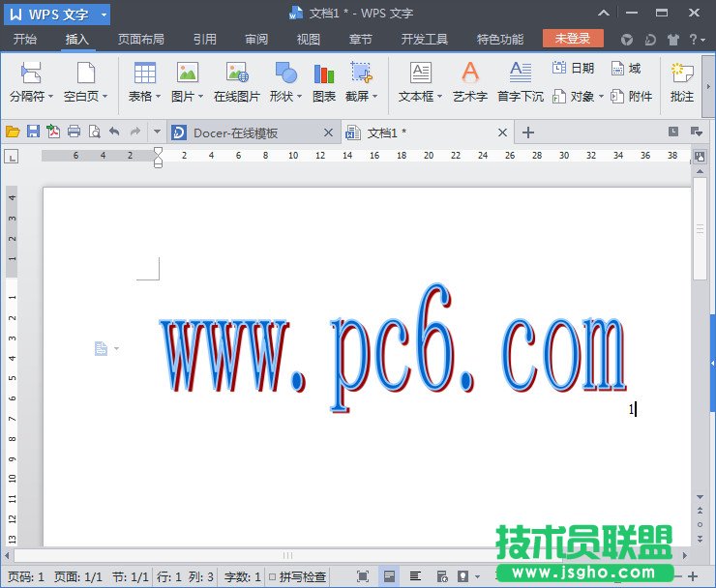Add a 批注 comment
This screenshot has height=588, width=716.
(x=682, y=83)
